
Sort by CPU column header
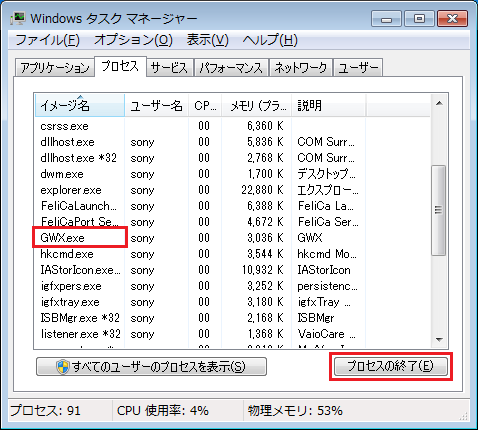pyautogui.click(x=205, y=106)
